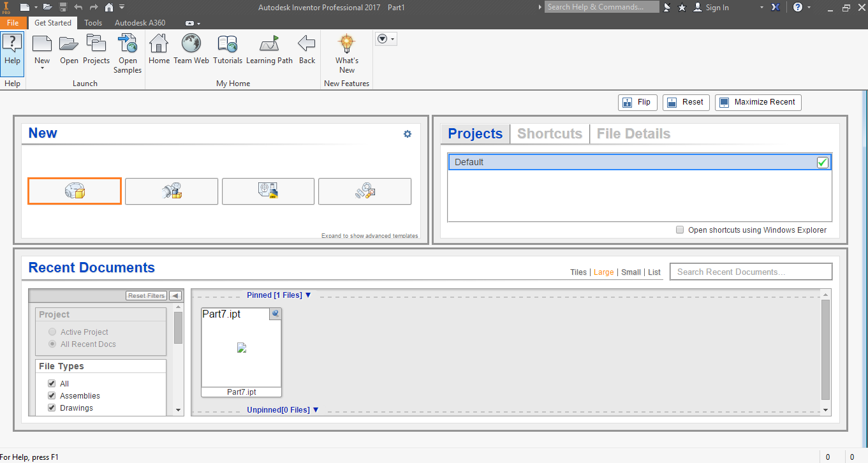Switch recent documents view to Tiles
The width and height of the screenshot is (868, 463).
tap(578, 272)
